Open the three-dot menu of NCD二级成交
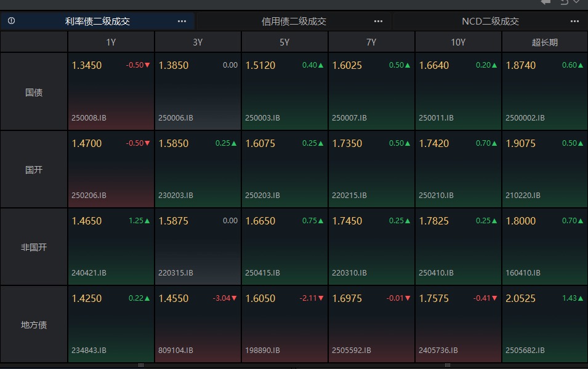This screenshot has width=588, height=369. click(x=574, y=22)
